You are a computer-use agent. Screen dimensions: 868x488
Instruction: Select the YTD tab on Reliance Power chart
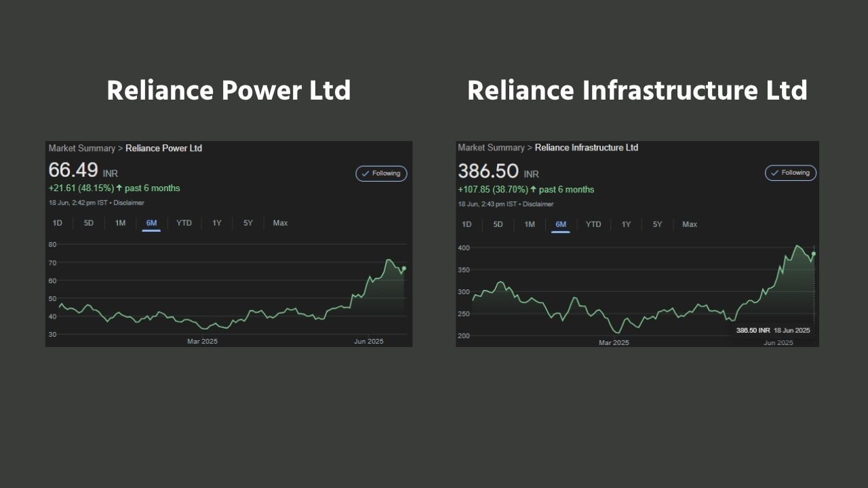[184, 223]
